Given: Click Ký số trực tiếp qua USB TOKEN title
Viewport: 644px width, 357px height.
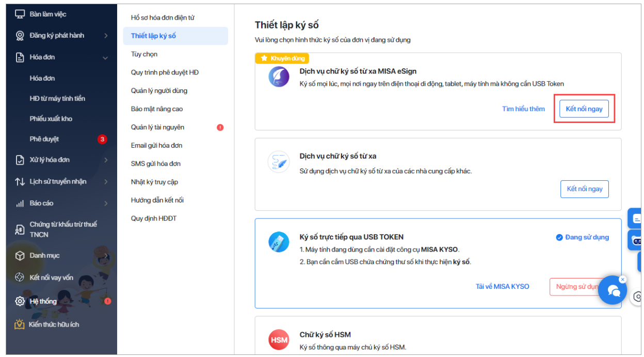Looking at the screenshot, I should pos(351,237).
